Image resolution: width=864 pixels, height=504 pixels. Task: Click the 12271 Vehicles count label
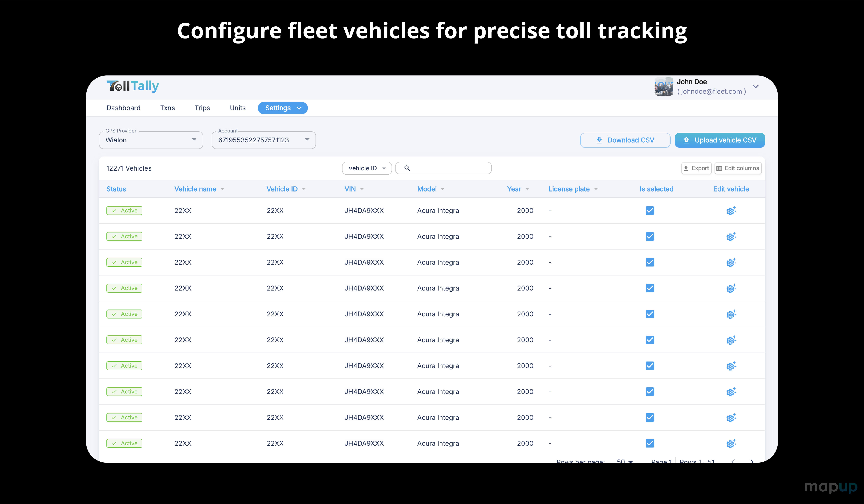pyautogui.click(x=129, y=168)
